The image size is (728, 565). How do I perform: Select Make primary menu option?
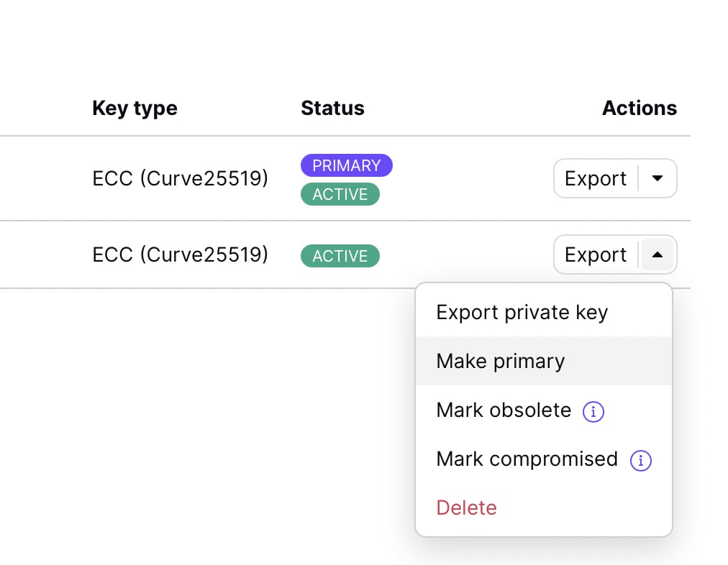pyautogui.click(x=501, y=361)
